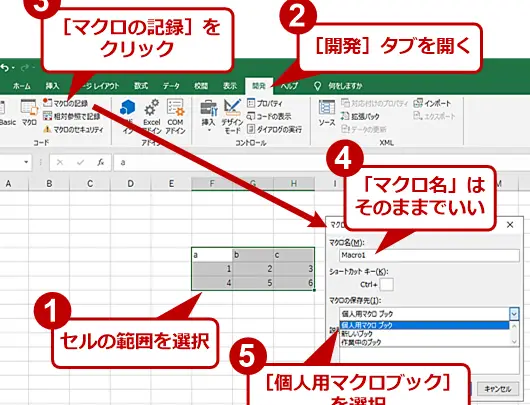
Task: Open マクロのセキュリティ macro security
Action: (x=73, y=129)
